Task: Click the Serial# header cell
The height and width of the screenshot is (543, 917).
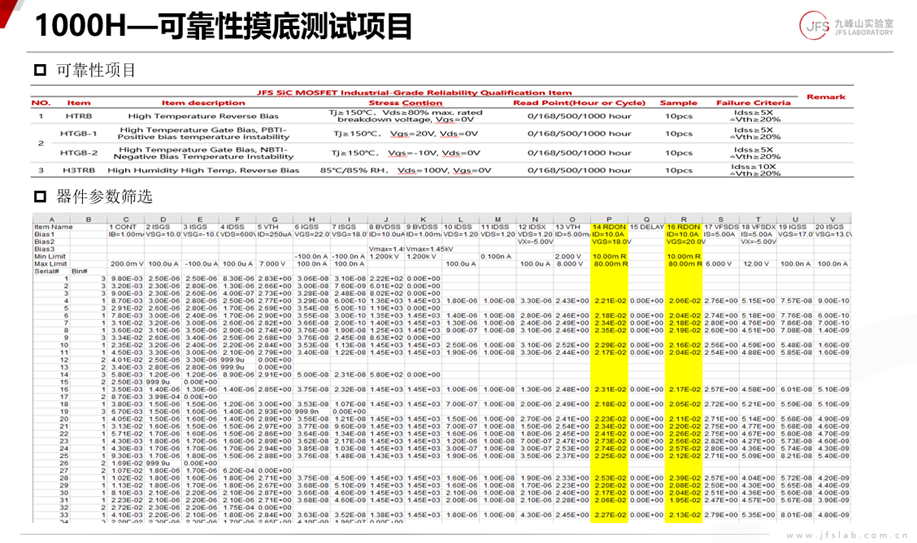Action: pos(46,271)
